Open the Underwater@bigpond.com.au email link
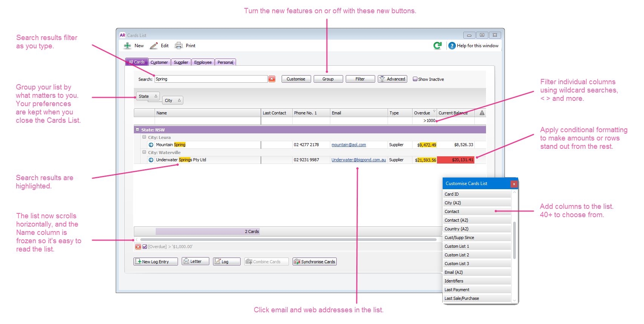Image resolution: width=644 pixels, height=324 pixels. point(359,160)
